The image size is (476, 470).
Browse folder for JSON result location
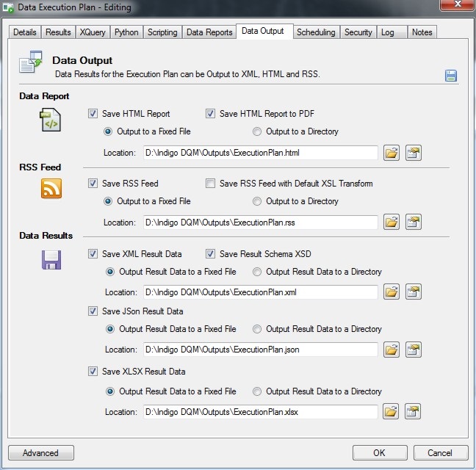(x=391, y=350)
